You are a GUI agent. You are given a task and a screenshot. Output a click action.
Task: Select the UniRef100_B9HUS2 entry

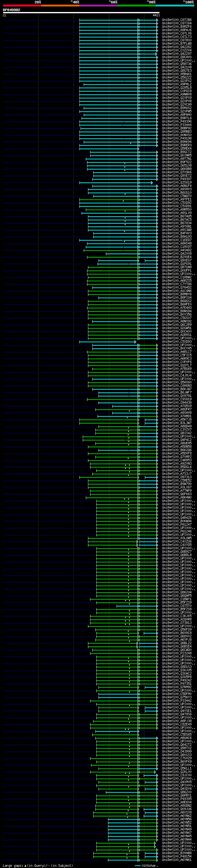pos(177,108)
